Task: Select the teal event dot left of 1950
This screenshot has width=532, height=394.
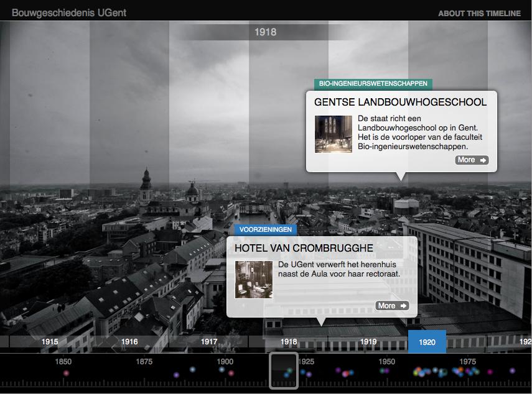Action: tap(383, 370)
